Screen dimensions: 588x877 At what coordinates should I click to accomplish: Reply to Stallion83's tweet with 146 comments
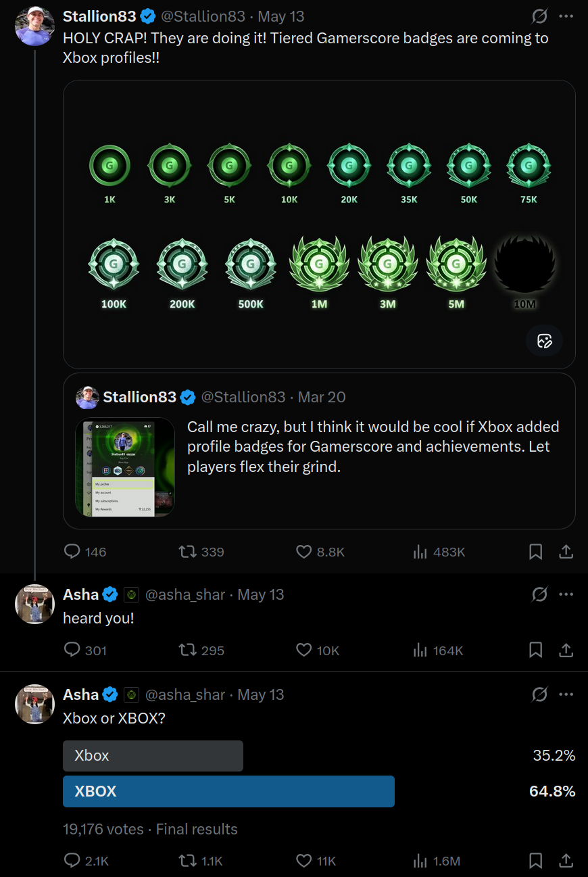tap(85, 552)
